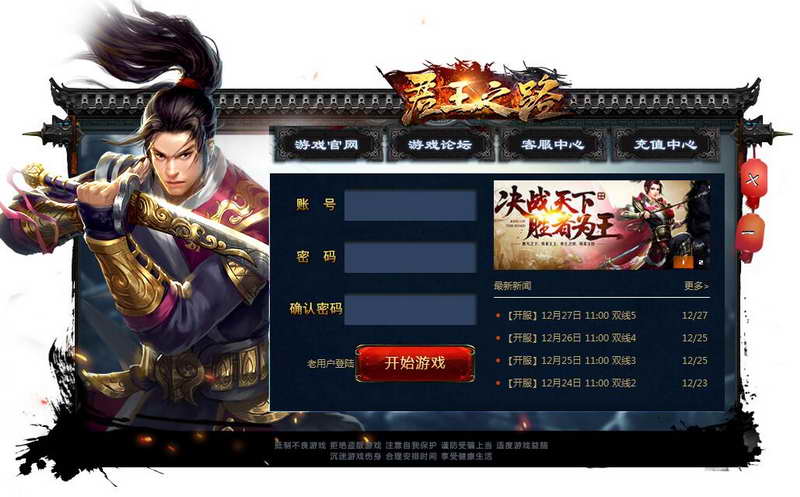The height and width of the screenshot is (497, 800).
Task: Switch to 老用户登陆 existing user login
Action: (330, 364)
